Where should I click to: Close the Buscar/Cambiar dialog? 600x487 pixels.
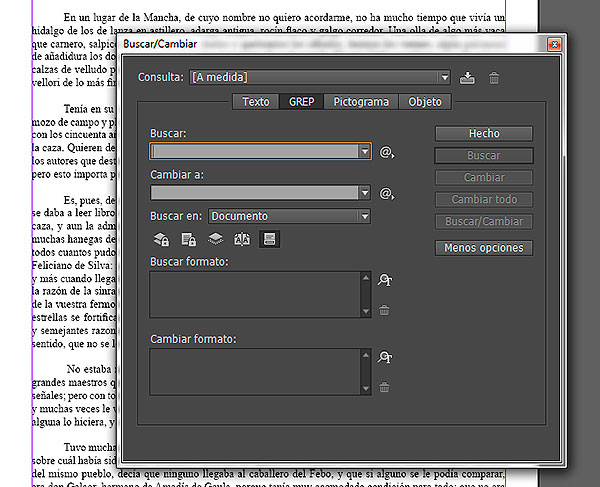[x=554, y=44]
